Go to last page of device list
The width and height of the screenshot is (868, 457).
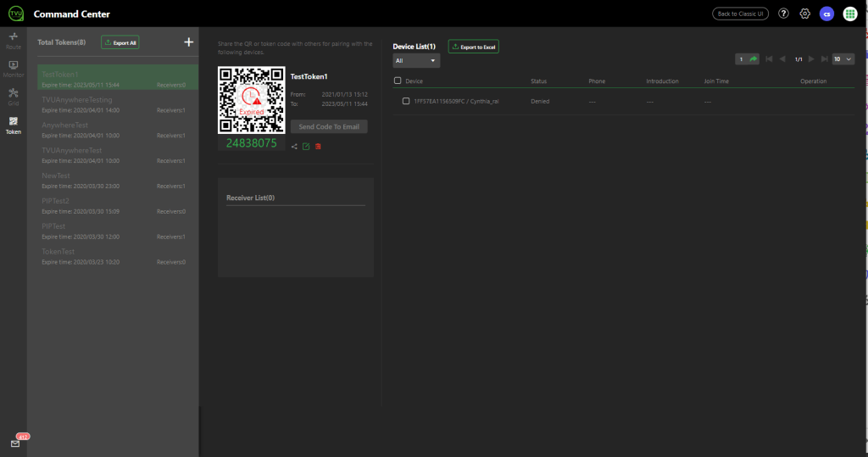824,59
